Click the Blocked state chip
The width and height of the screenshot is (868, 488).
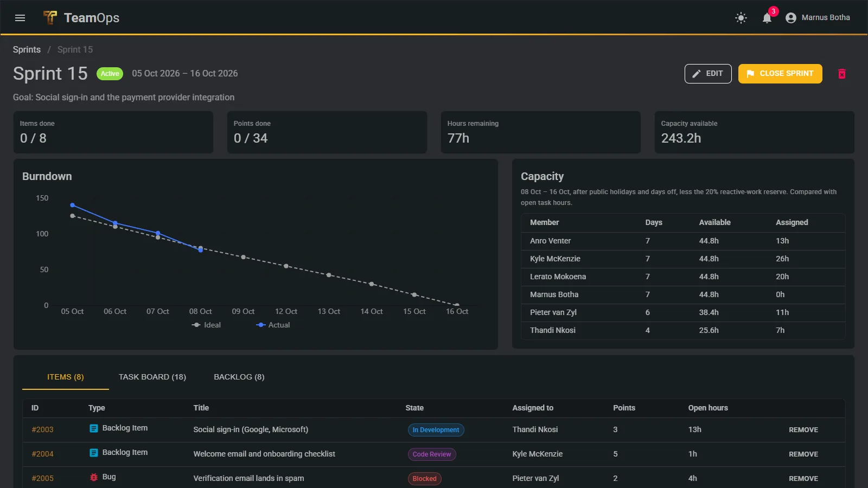424,479
